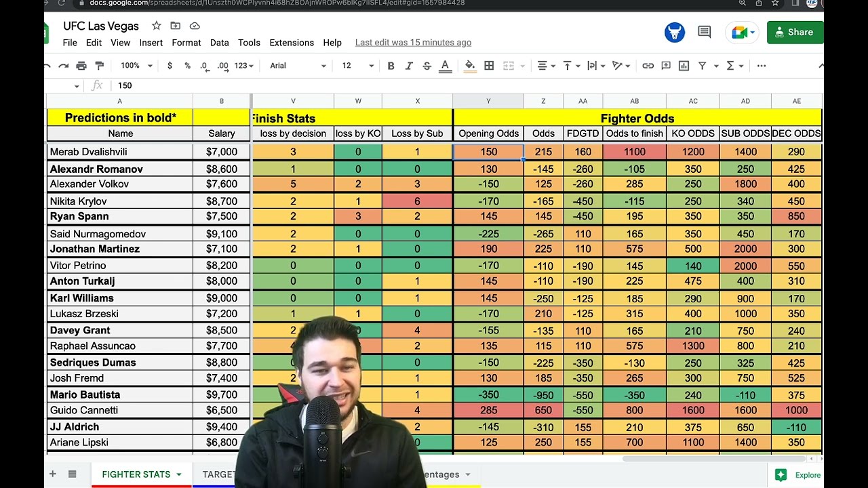Click the move to folder icon

coord(175,26)
